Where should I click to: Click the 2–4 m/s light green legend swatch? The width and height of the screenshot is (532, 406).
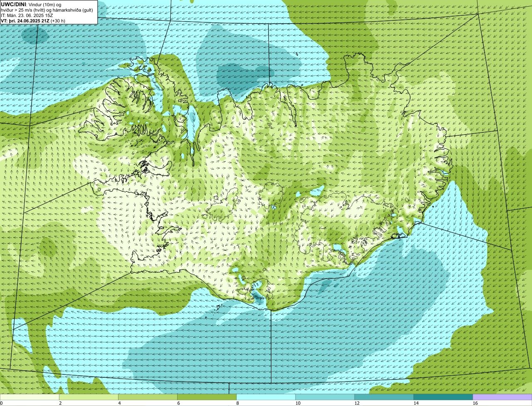(89, 397)
